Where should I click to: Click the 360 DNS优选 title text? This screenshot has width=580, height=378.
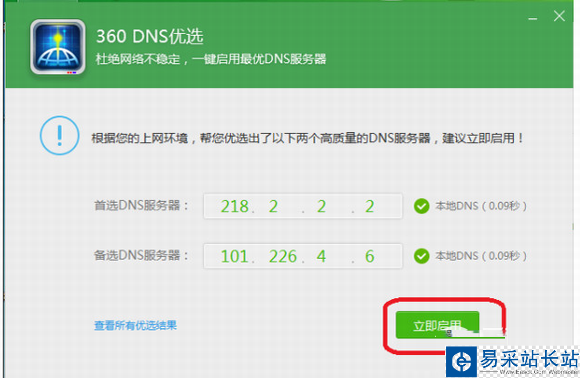(x=150, y=37)
